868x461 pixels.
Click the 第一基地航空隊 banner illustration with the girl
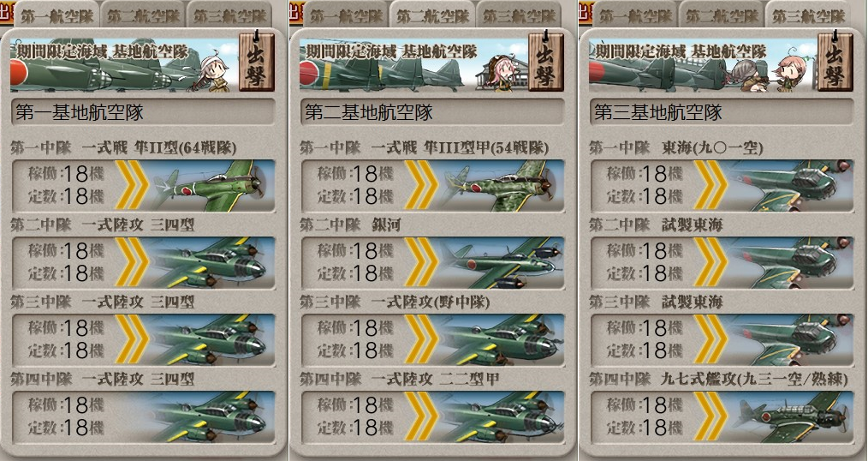tap(124, 65)
